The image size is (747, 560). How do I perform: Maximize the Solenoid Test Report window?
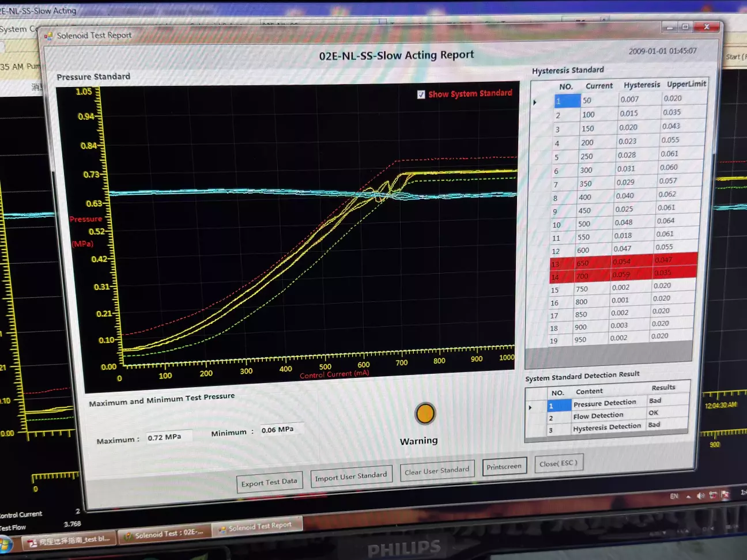pyautogui.click(x=685, y=27)
